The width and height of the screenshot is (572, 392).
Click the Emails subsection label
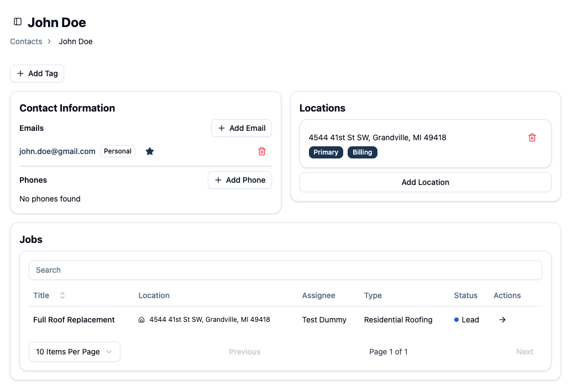32,128
